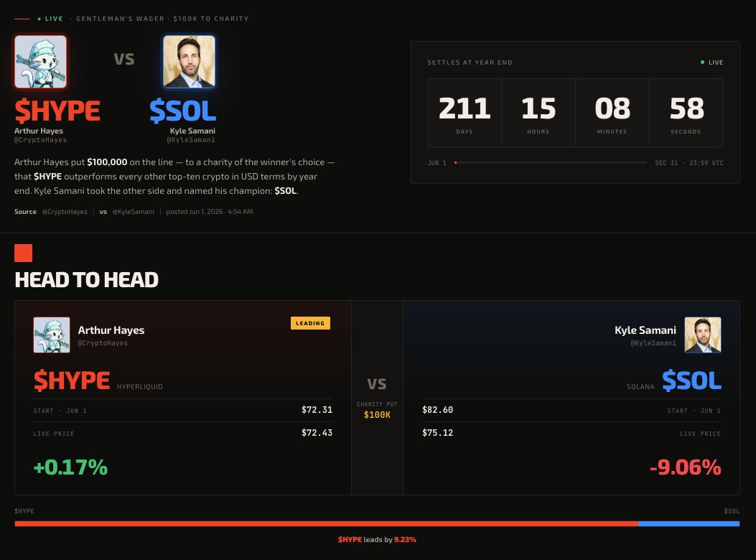Viewport: 756px width, 560px height.
Task: Click the '$HYPE leads by 9.23%' caption
Action: [377, 540]
